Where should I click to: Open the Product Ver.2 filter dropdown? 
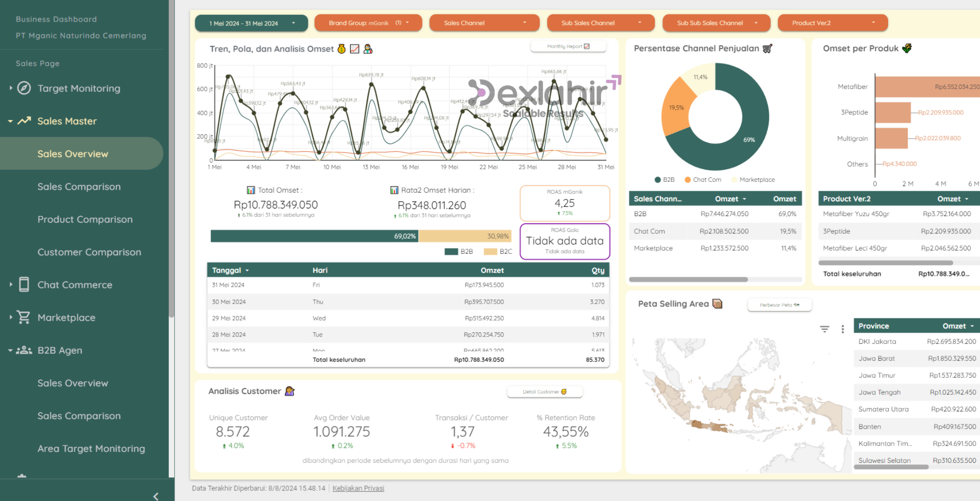(833, 23)
